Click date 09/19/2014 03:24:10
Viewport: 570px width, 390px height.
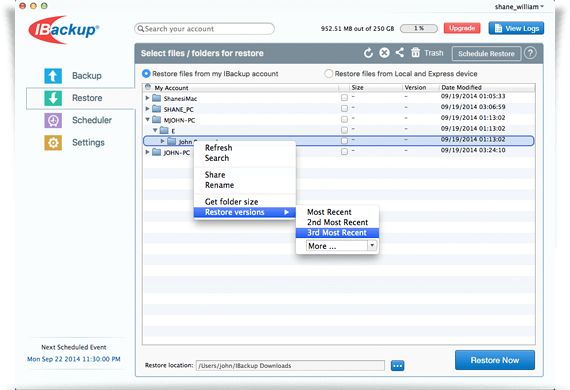(x=473, y=150)
